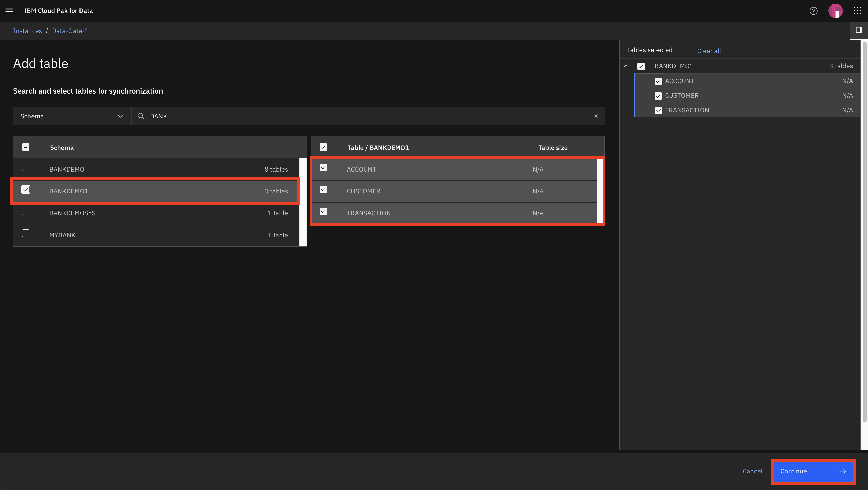
Task: Click the Clear all link
Action: (x=709, y=51)
